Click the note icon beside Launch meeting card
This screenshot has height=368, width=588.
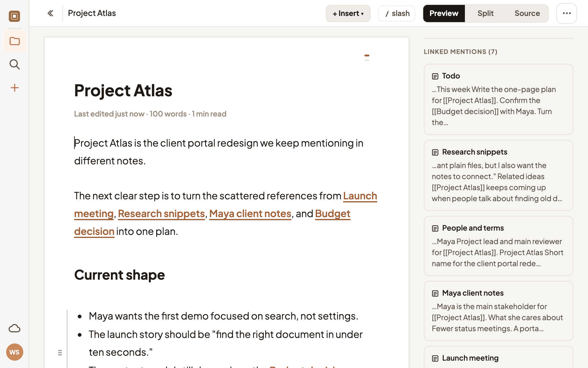[435, 358]
